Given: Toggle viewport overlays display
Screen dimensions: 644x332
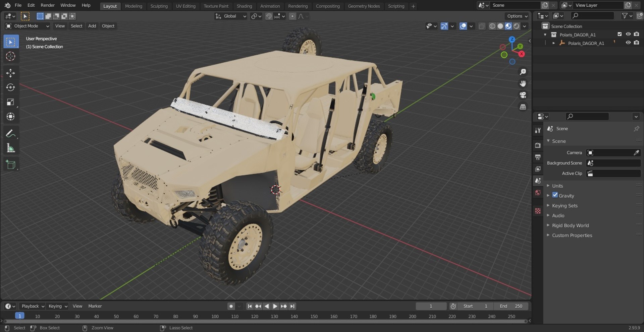Looking at the screenshot, I should (x=463, y=26).
